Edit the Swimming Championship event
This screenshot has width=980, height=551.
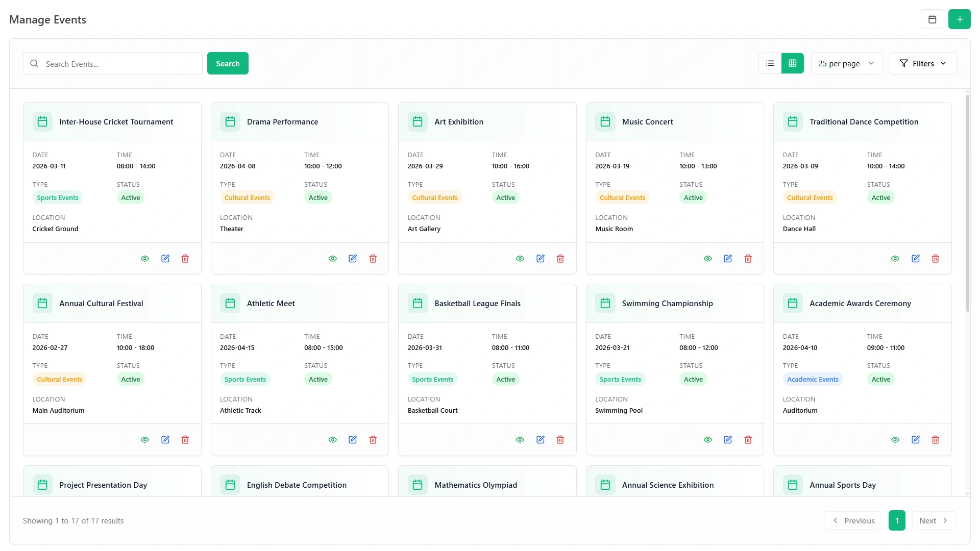click(728, 440)
